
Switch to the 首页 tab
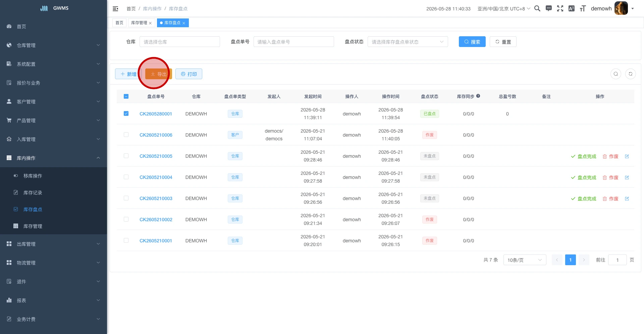(119, 23)
